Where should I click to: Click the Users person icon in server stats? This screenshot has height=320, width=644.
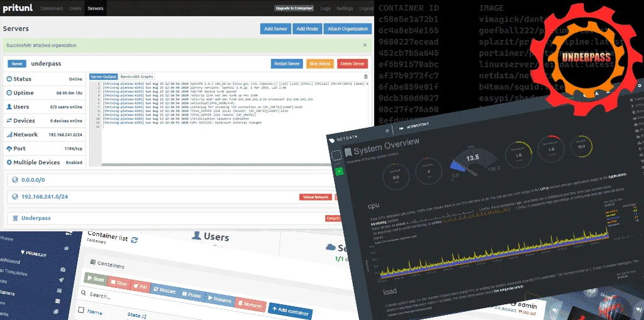[9, 107]
